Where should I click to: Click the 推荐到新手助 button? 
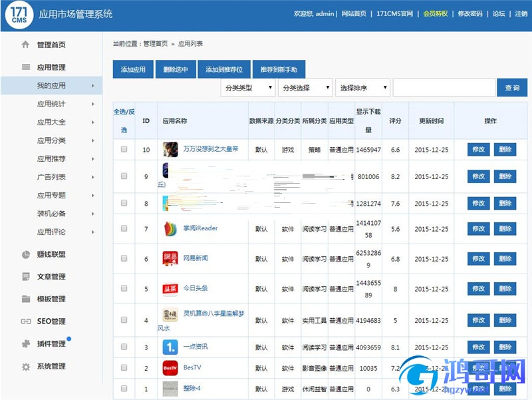point(279,69)
